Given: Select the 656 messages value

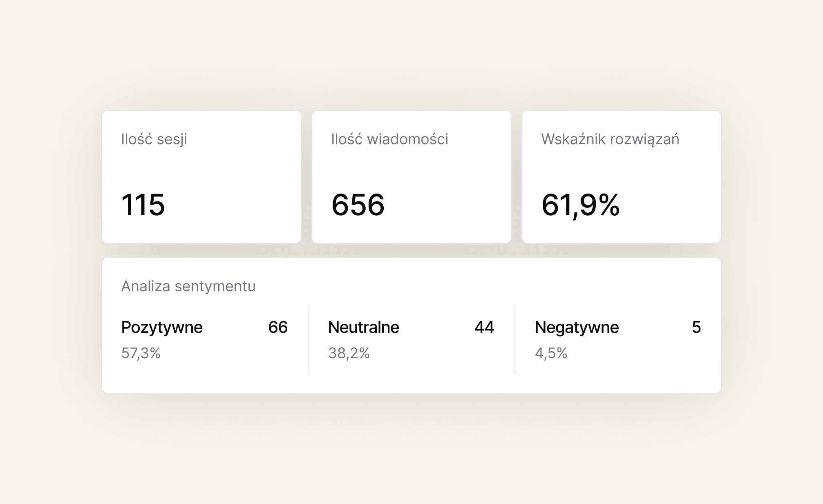Looking at the screenshot, I should point(358,205).
